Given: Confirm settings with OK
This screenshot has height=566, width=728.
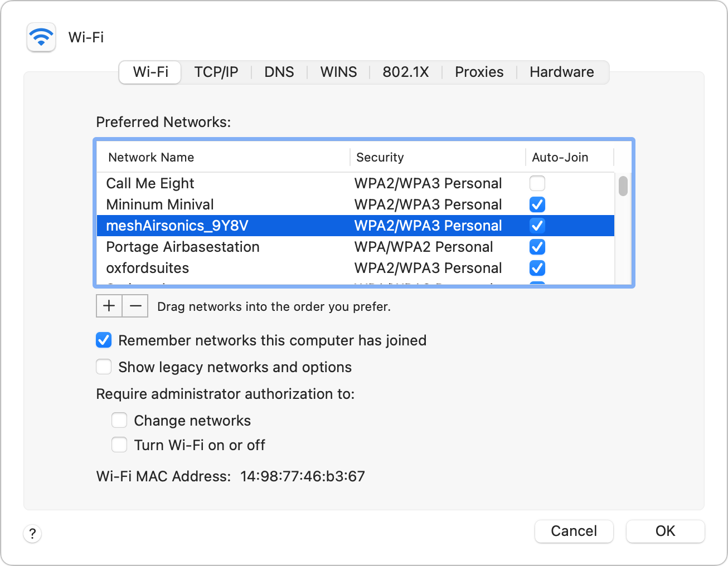Looking at the screenshot, I should pyautogui.click(x=665, y=531).
